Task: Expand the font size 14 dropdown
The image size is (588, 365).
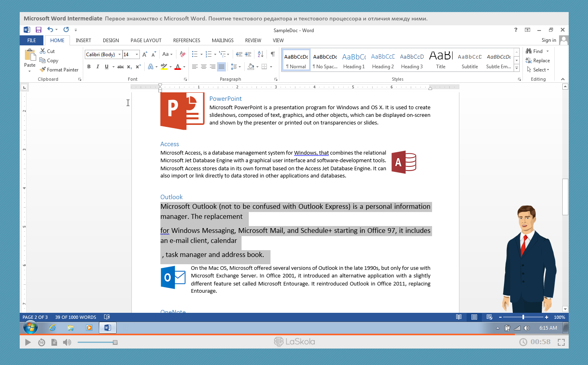Action: 137,55
